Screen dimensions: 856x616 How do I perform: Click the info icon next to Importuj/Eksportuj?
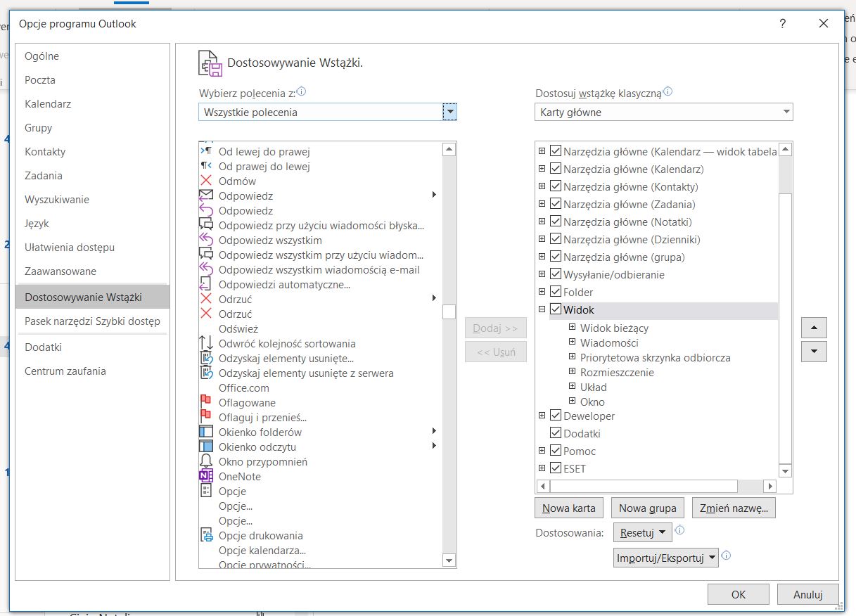[x=727, y=556]
